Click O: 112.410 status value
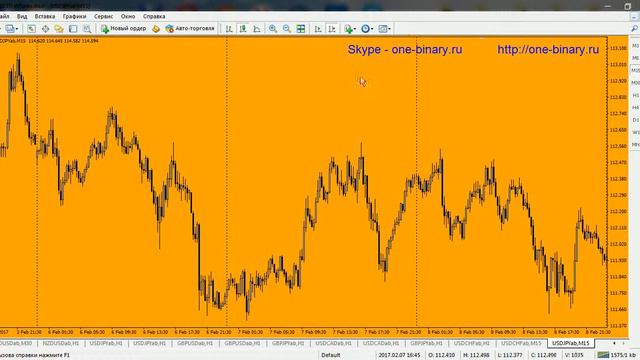 [441, 355]
